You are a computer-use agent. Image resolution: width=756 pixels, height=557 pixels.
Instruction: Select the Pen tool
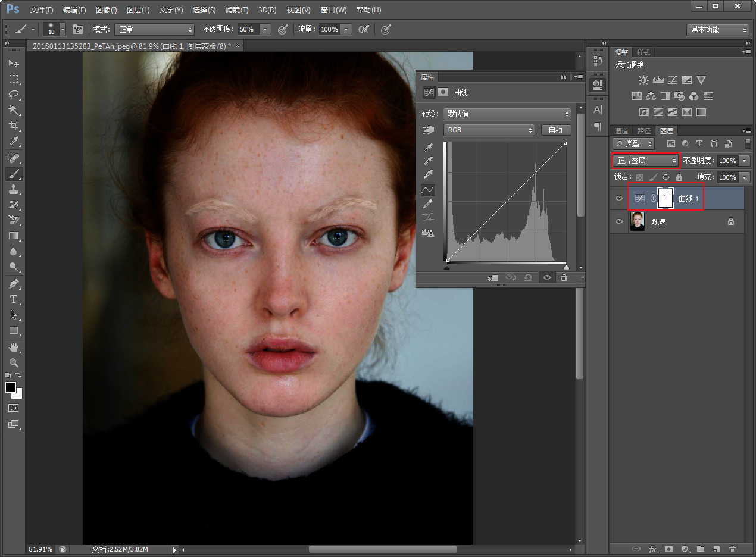pyautogui.click(x=14, y=283)
